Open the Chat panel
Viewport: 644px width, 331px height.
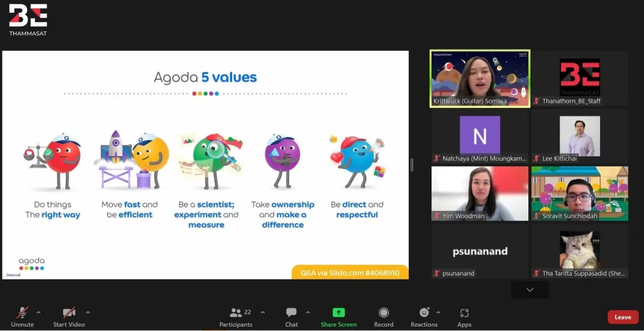tap(291, 317)
